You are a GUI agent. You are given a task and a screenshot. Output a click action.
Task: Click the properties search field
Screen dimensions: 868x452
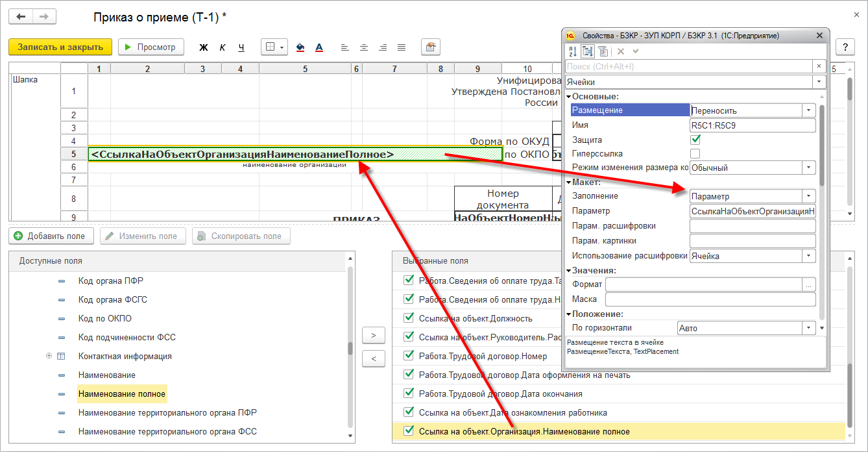tap(688, 66)
